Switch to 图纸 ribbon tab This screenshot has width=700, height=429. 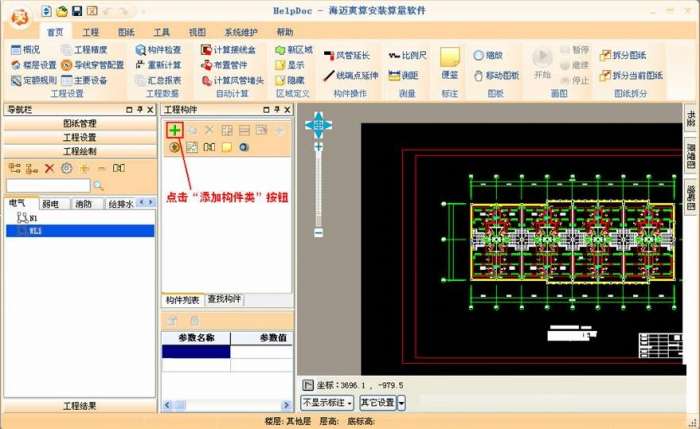pos(126,32)
